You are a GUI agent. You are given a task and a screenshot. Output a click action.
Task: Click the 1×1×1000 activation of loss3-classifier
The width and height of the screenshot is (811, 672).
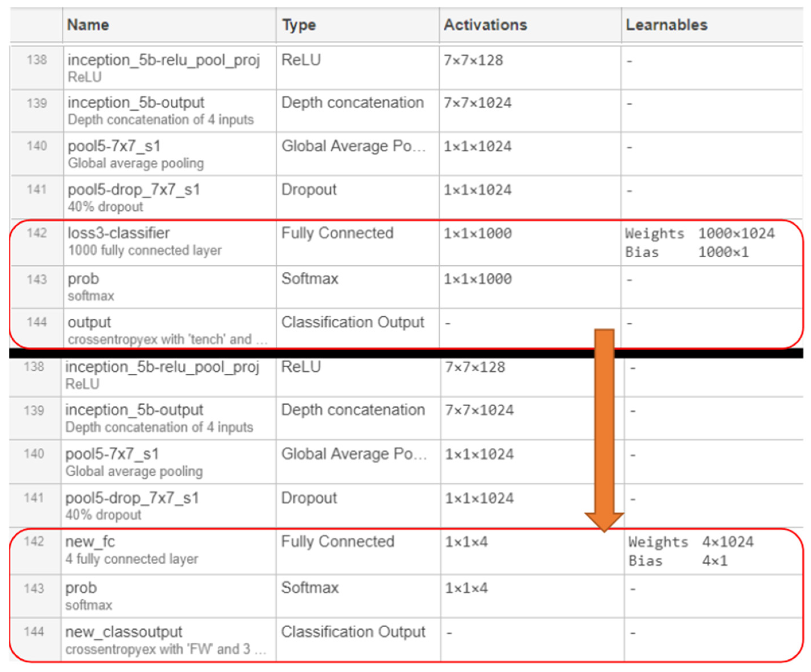pos(478,234)
